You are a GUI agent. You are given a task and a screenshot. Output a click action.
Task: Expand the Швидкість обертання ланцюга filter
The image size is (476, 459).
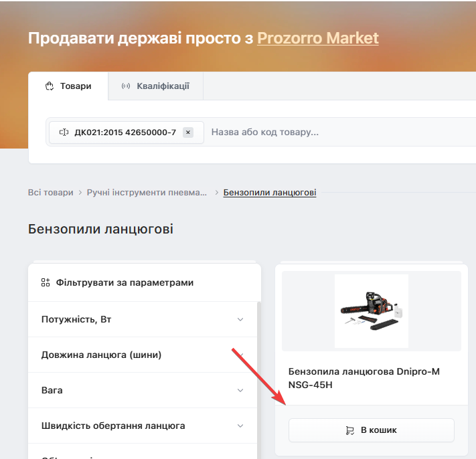tap(143, 426)
